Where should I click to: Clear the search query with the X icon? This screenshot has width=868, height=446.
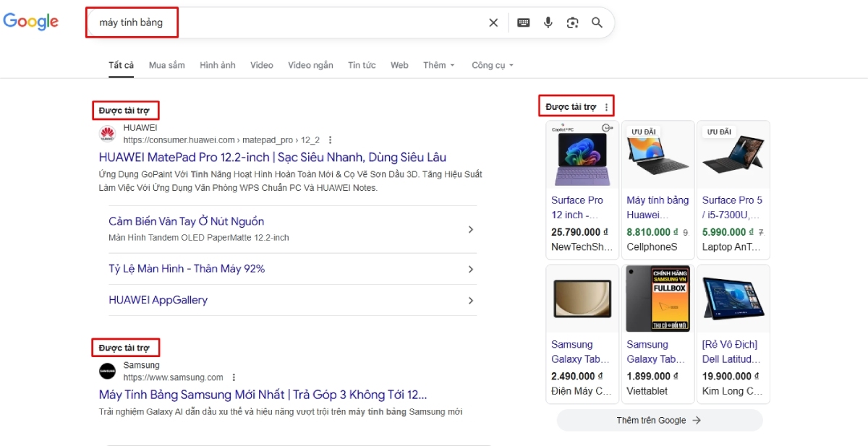pyautogui.click(x=493, y=22)
